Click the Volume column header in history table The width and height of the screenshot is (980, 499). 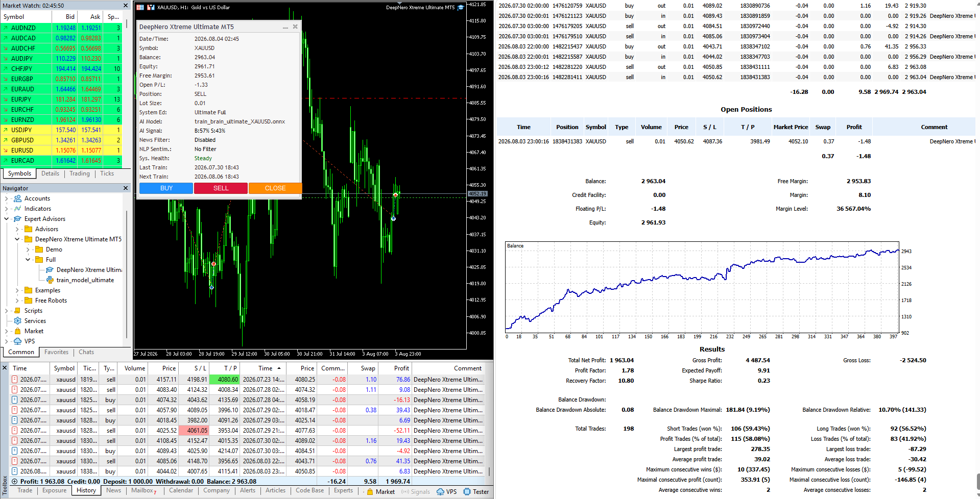(133, 368)
